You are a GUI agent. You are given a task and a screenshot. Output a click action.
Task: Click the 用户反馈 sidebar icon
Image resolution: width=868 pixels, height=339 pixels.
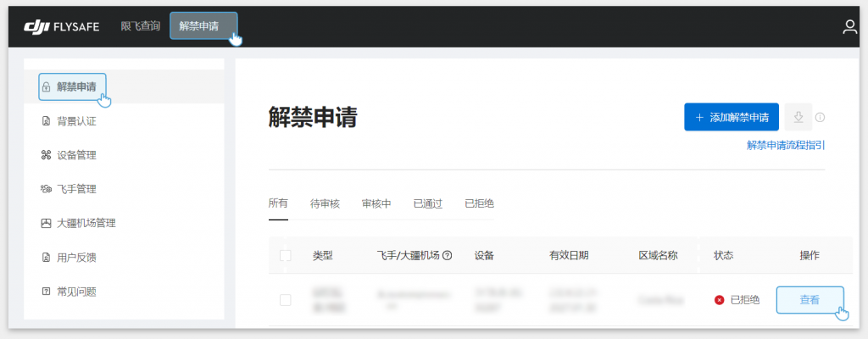pyautogui.click(x=47, y=258)
